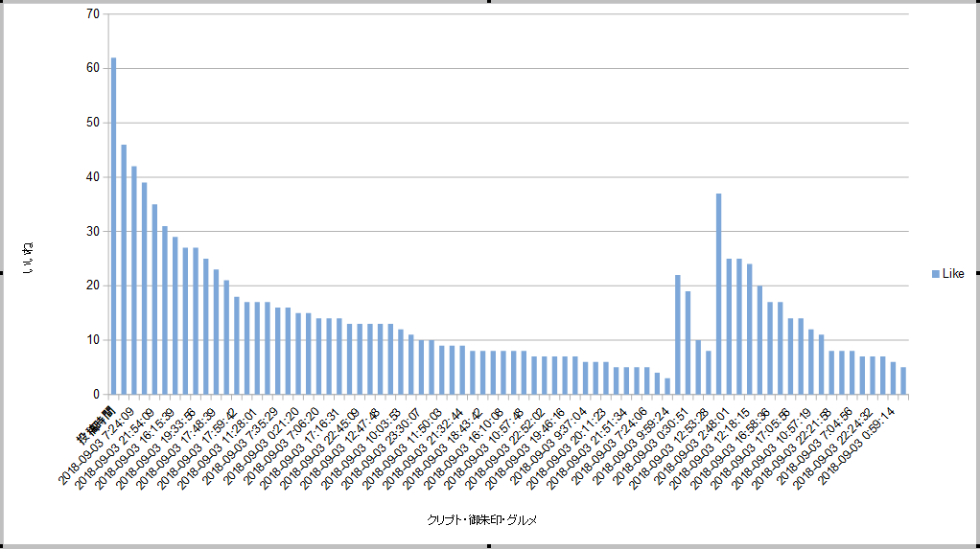
Task: Select the 40 label on vertical axis
Action: pos(93,177)
